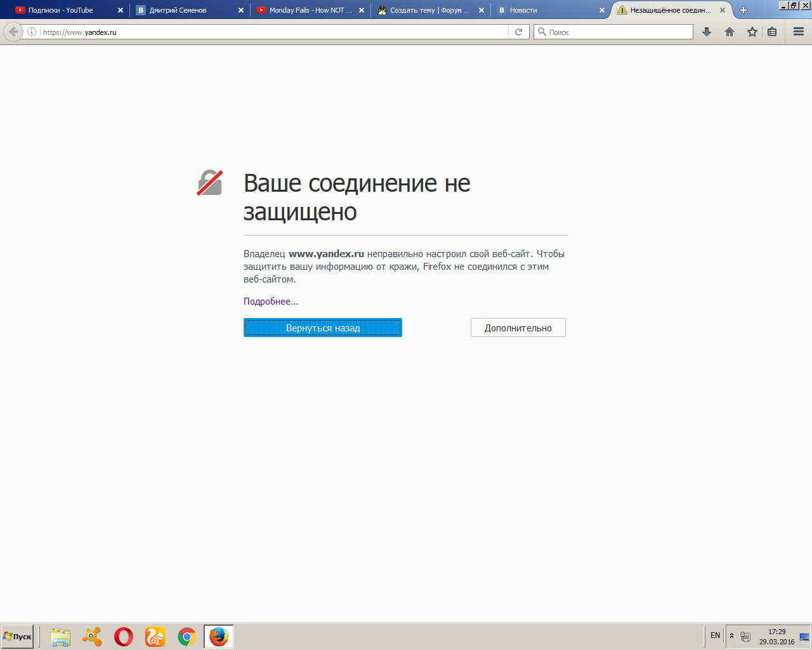Screen dimensions: 812x650
Task: Switch to the Дмитрий Семенов tab
Action: (x=190, y=10)
